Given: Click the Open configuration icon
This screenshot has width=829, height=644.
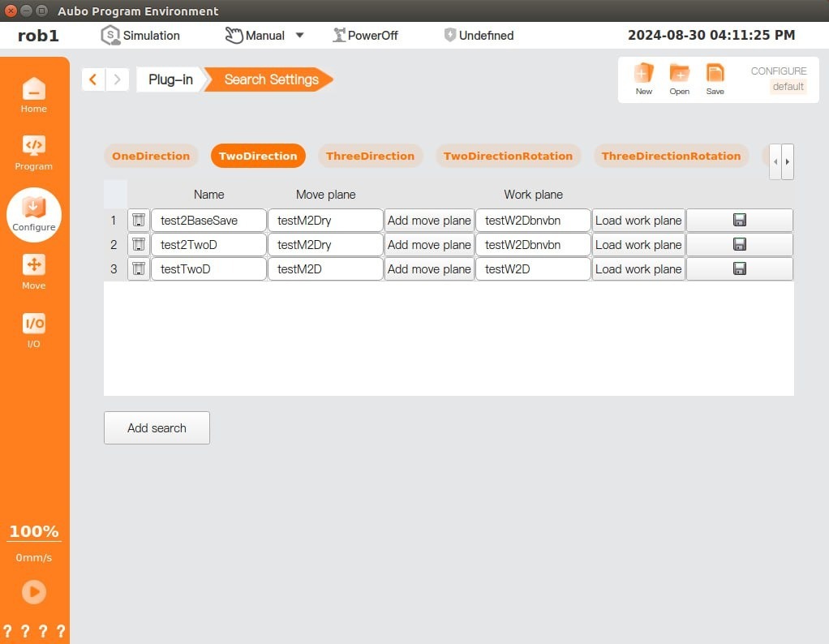Looking at the screenshot, I should 680,79.
